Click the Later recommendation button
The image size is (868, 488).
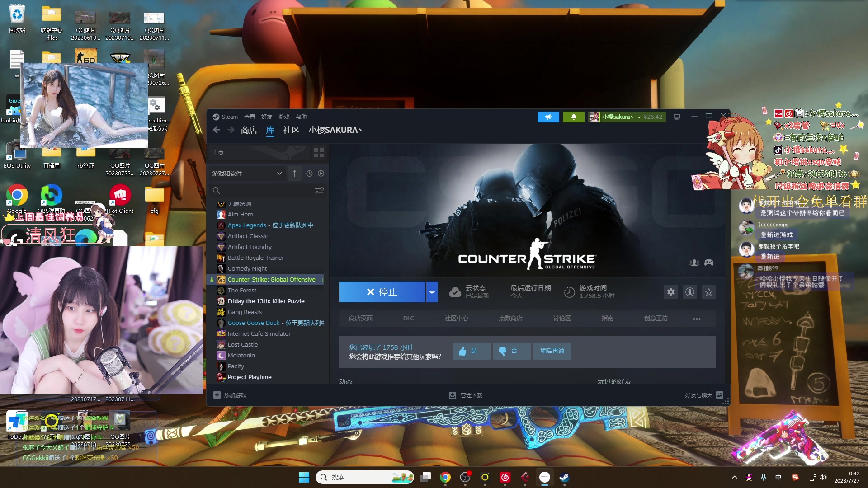click(552, 351)
